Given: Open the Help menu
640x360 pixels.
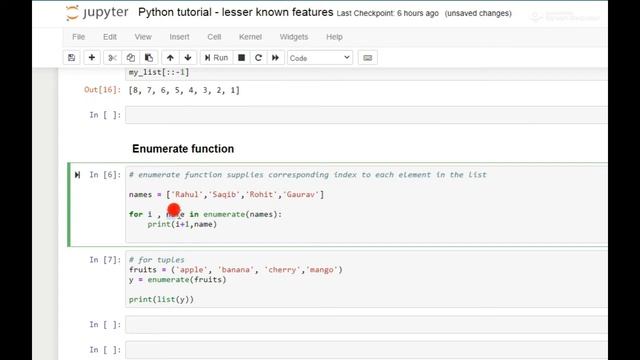Looking at the screenshot, I should point(334,37).
